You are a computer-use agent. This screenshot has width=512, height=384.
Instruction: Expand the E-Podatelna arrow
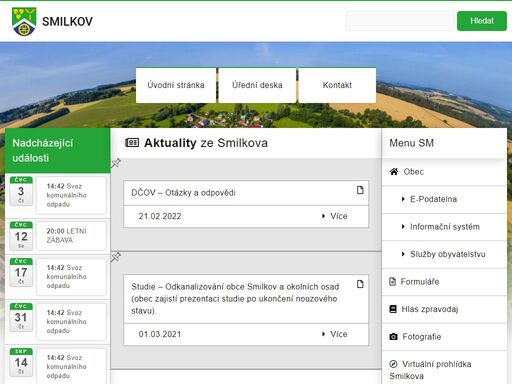(403, 199)
